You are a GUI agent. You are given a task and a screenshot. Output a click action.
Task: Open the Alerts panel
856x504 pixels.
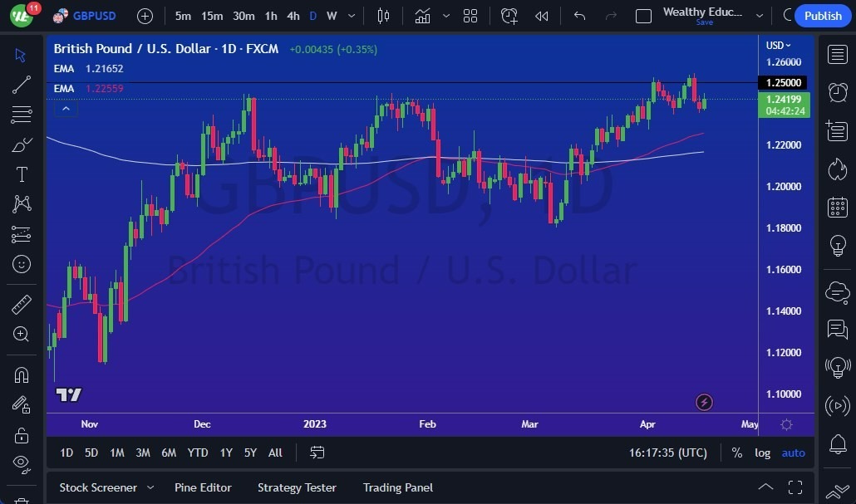pyautogui.click(x=838, y=92)
